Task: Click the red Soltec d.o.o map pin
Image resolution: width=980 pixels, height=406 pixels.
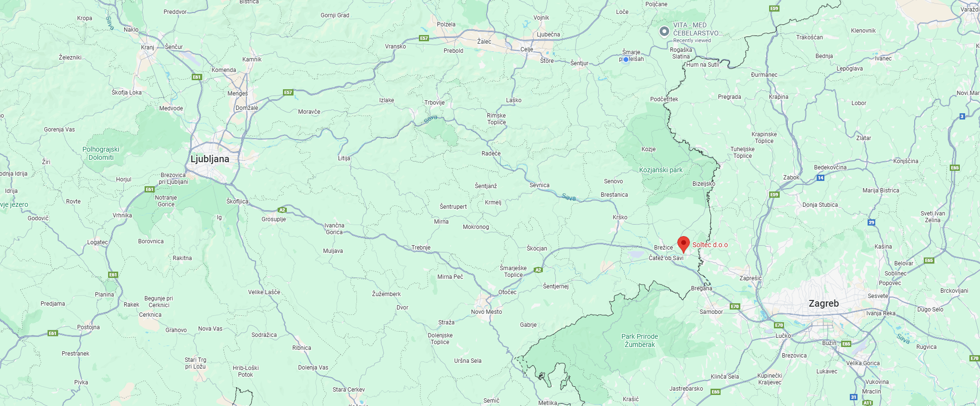Action: (x=683, y=244)
